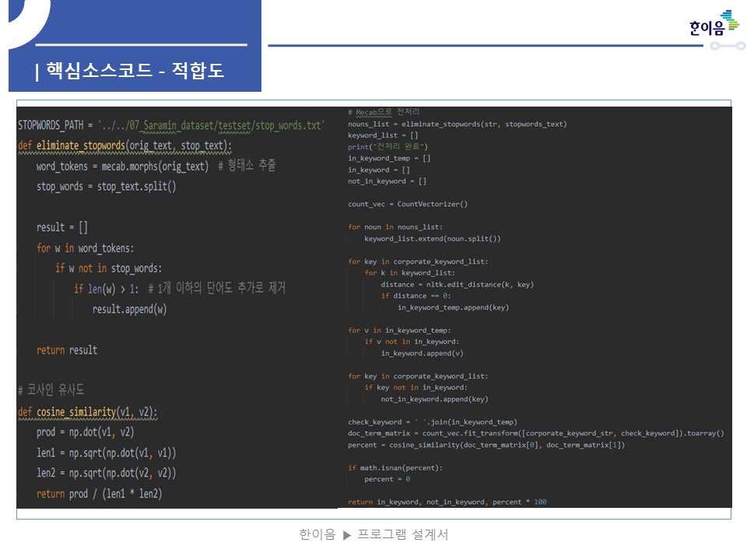Click the 'doc_term_matrix = count_vec.fit_transform' line
This screenshot has height=560, width=747.
536,433
